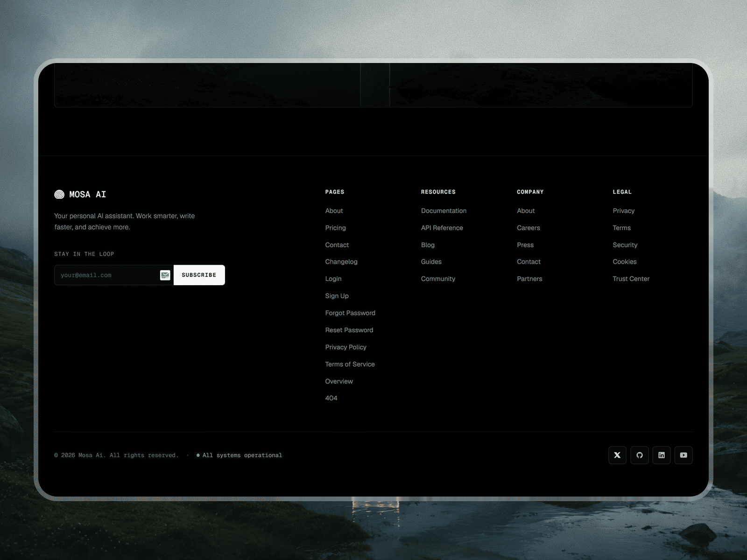Image resolution: width=747 pixels, height=560 pixels.
Task: Open the Careers link
Action: 529,228
